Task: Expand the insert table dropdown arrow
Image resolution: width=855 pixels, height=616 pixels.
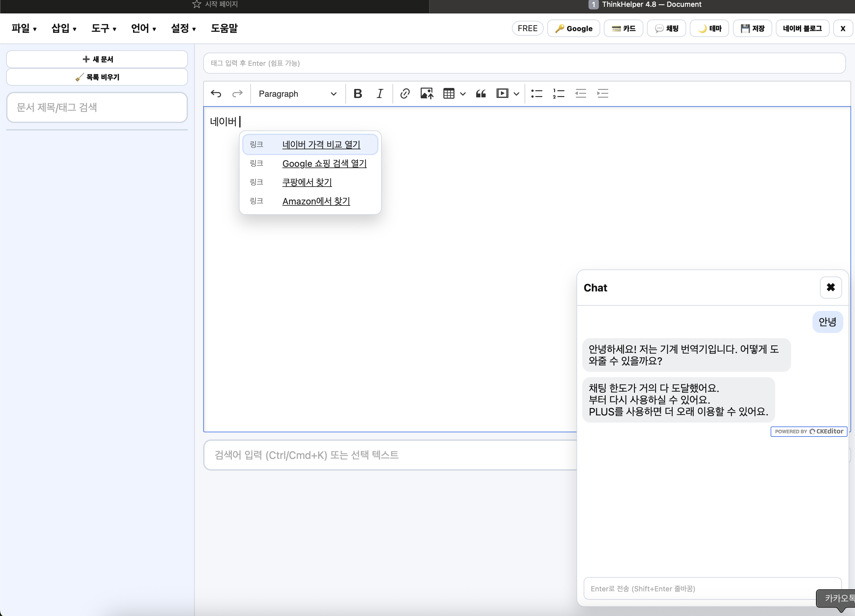Action: click(463, 93)
